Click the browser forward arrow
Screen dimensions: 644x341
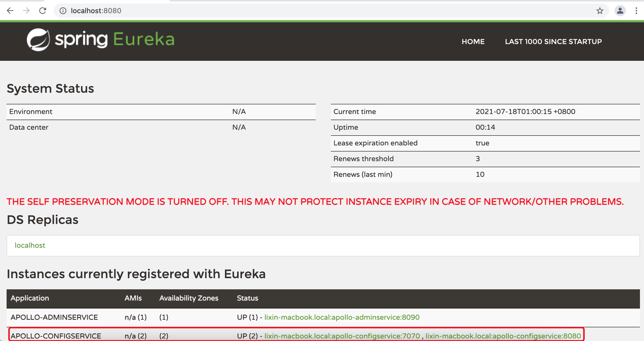[26, 11]
